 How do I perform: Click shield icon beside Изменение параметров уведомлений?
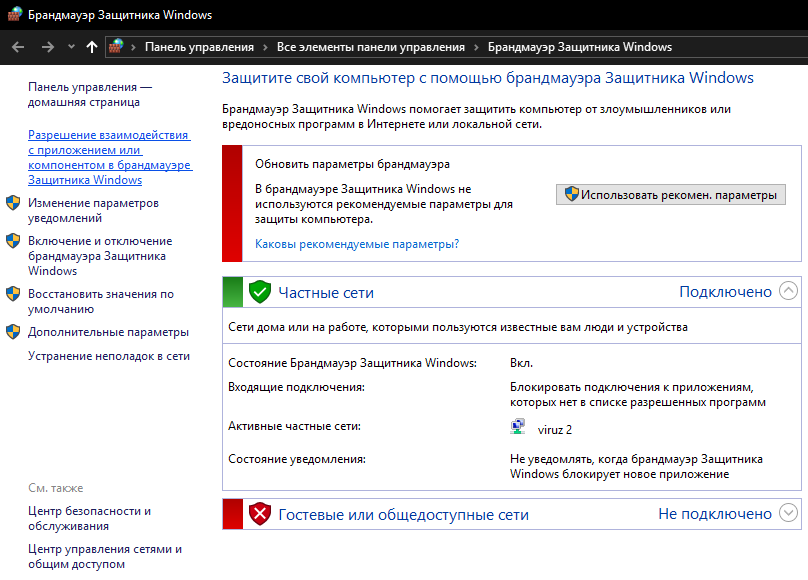point(13,202)
